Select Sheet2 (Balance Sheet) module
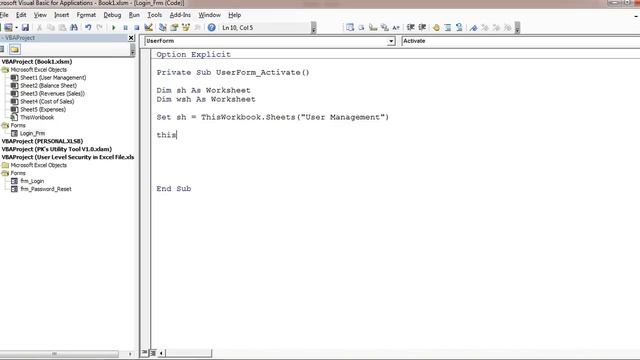 pyautogui.click(x=49, y=86)
